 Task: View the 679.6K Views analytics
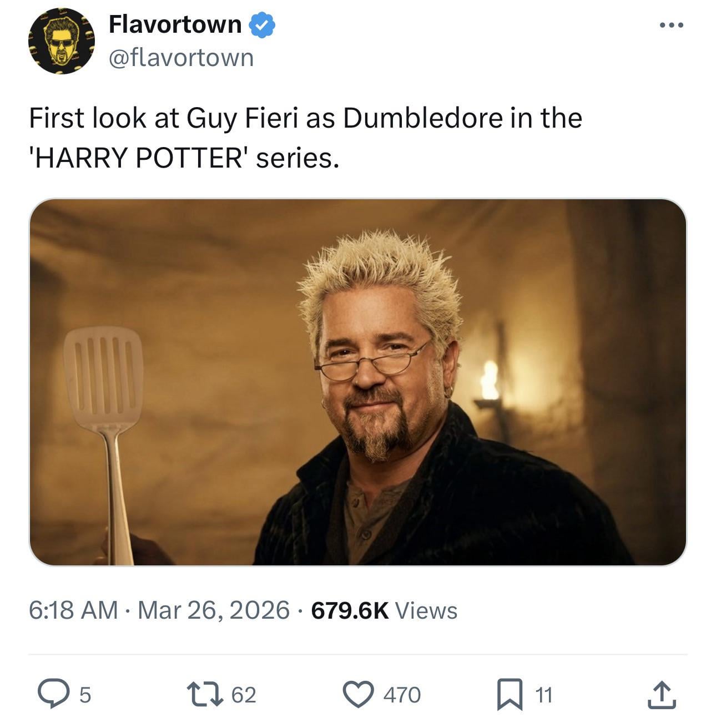pyautogui.click(x=384, y=610)
